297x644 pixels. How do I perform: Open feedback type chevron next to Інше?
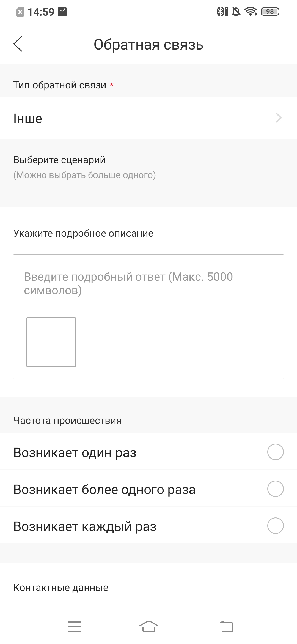point(279,118)
